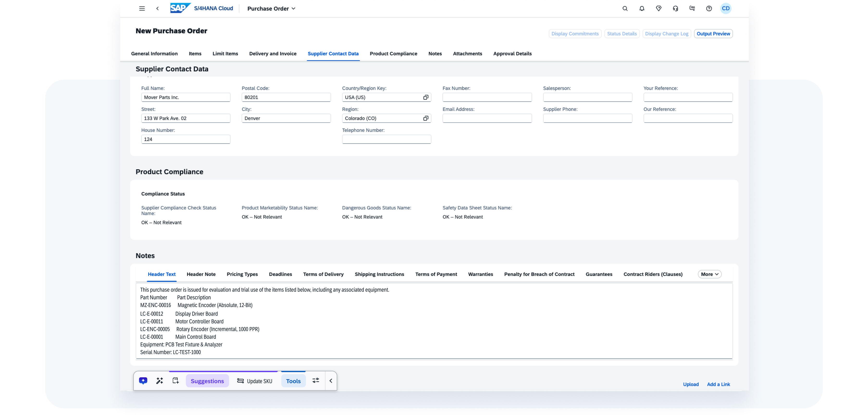
Task: Switch to the Product Compliance tab
Action: click(x=393, y=54)
